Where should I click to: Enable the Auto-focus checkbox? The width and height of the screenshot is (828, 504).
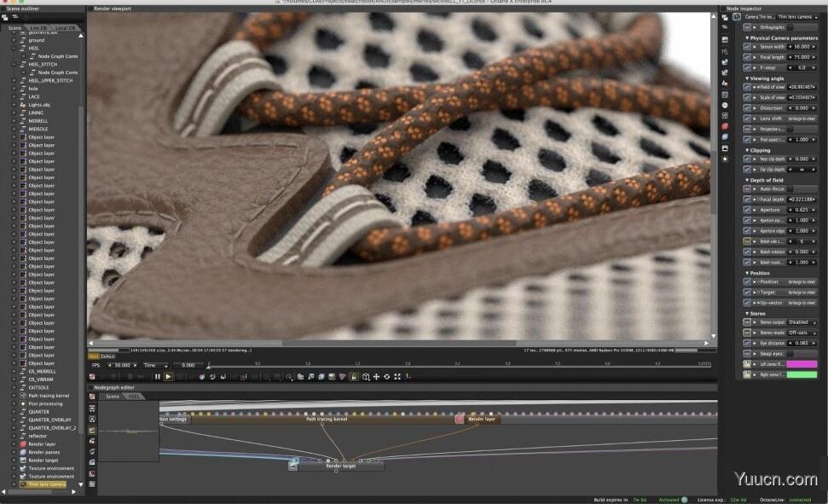790,188
